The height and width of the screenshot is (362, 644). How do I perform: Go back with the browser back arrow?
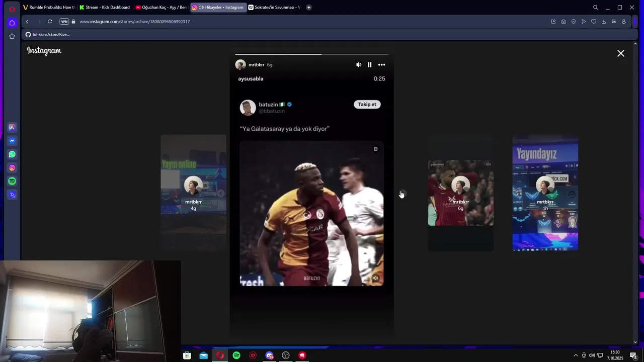[27, 22]
